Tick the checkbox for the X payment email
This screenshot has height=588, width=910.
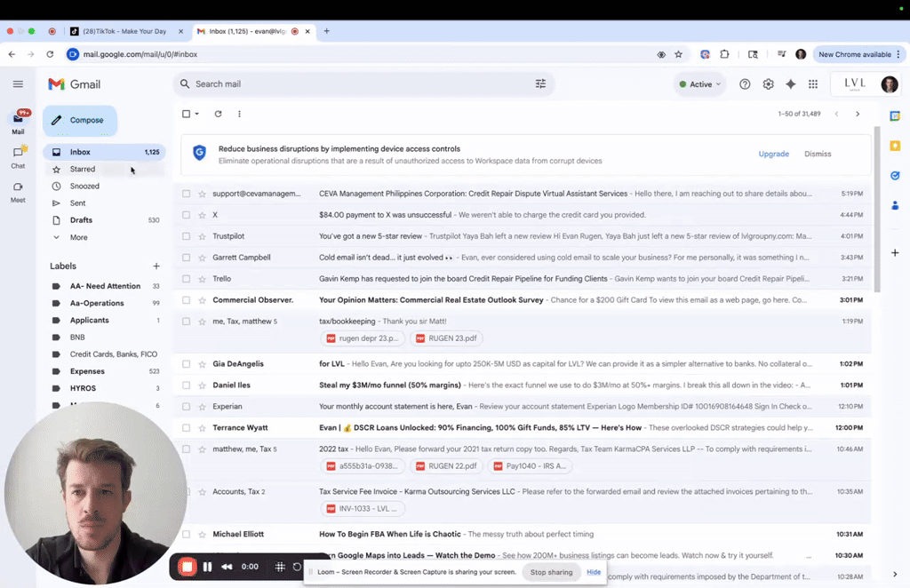click(186, 215)
